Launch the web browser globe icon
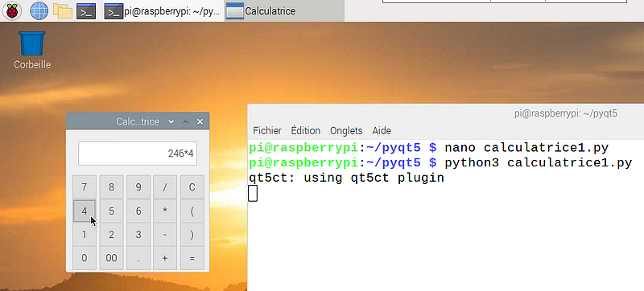Viewport: 644px width, 291px height. (x=39, y=10)
